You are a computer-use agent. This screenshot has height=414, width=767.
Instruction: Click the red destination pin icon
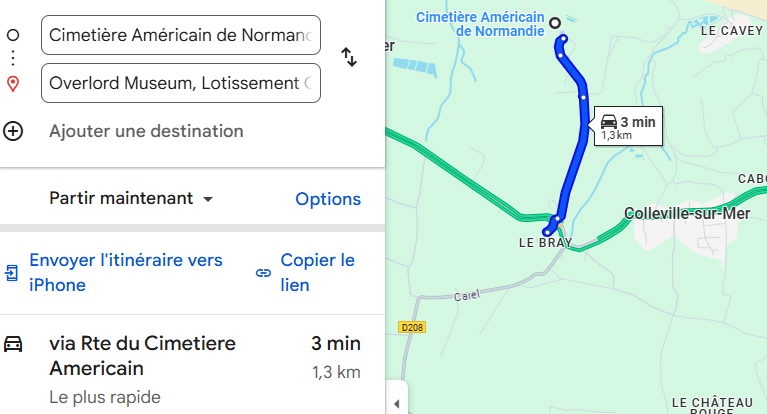click(13, 83)
